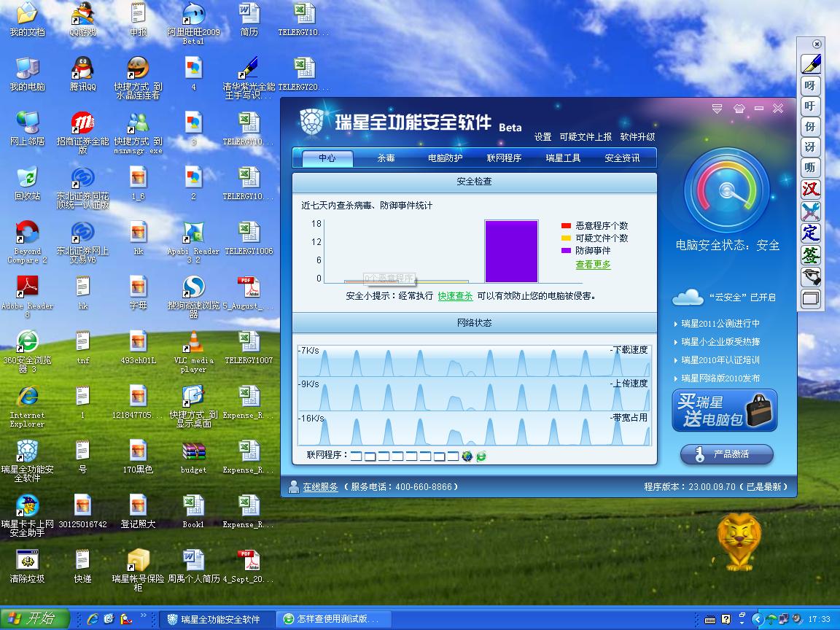Select the budget archive desktop icon
The width and height of the screenshot is (840, 630).
pyautogui.click(x=193, y=457)
